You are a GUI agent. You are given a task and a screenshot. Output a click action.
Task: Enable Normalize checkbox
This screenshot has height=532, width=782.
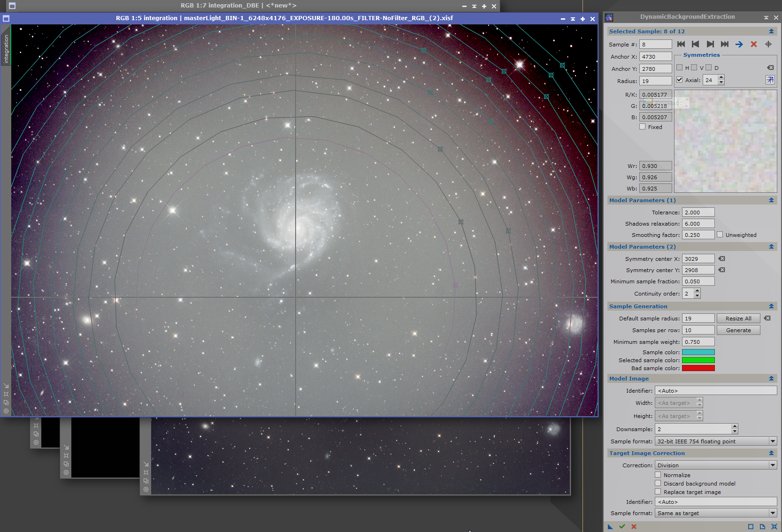658,475
